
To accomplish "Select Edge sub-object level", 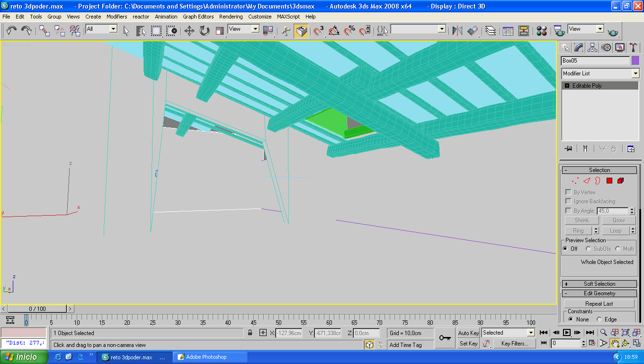I will [587, 181].
